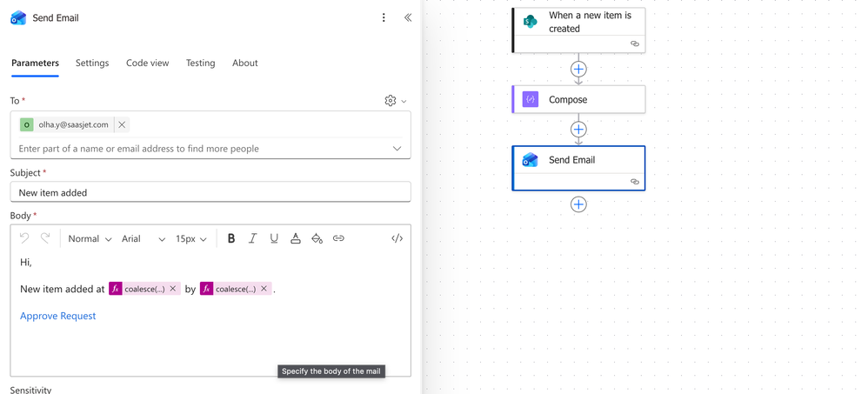Open the Arial font family dropdown
This screenshot has height=394, width=868.
[144, 239]
